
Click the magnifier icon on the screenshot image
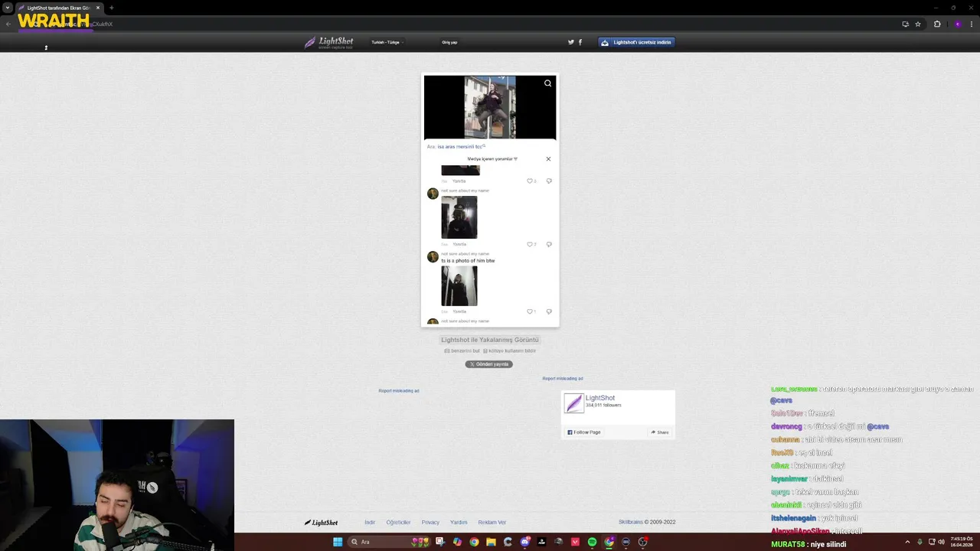547,83
